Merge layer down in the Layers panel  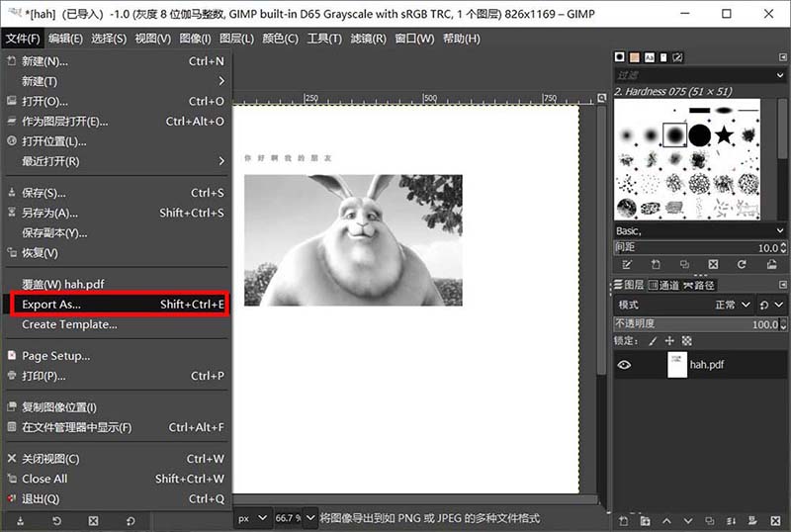click(x=732, y=521)
